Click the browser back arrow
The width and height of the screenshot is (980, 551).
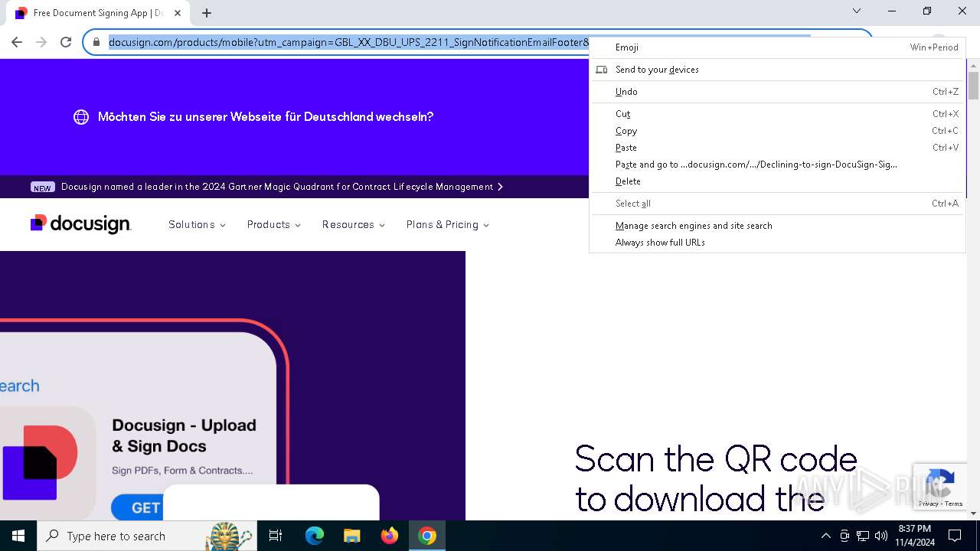click(x=17, y=42)
